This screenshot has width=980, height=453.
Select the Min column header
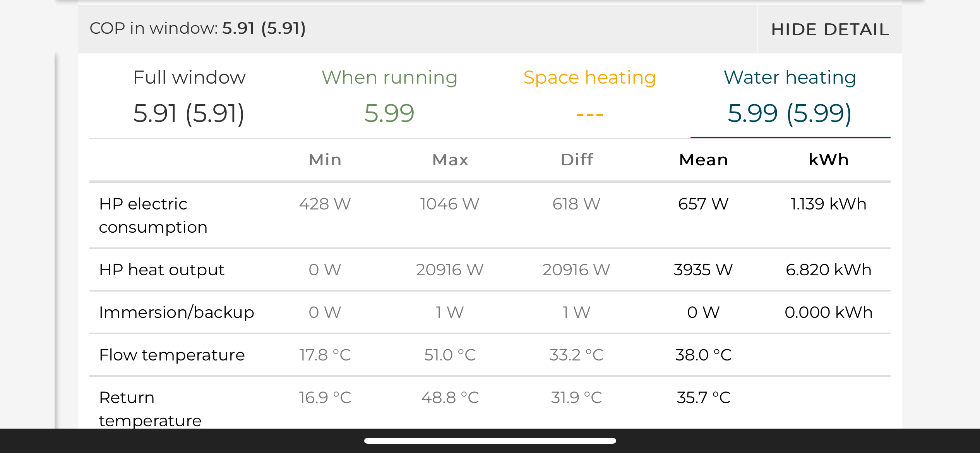coord(325,160)
